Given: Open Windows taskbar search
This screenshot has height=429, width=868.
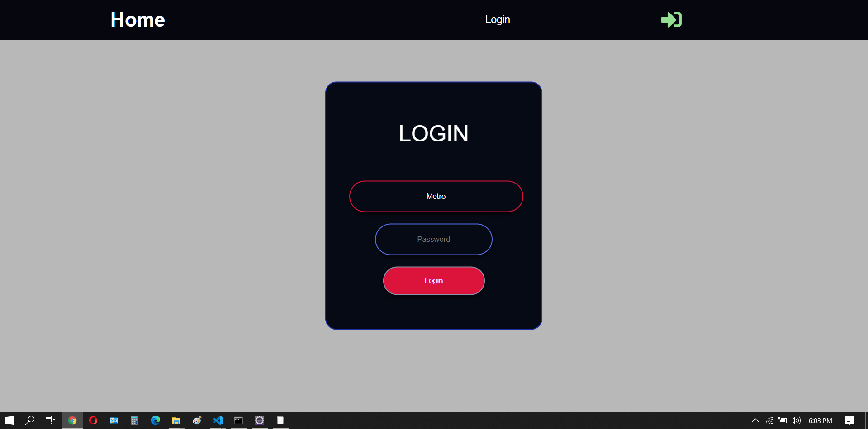Looking at the screenshot, I should [x=30, y=420].
